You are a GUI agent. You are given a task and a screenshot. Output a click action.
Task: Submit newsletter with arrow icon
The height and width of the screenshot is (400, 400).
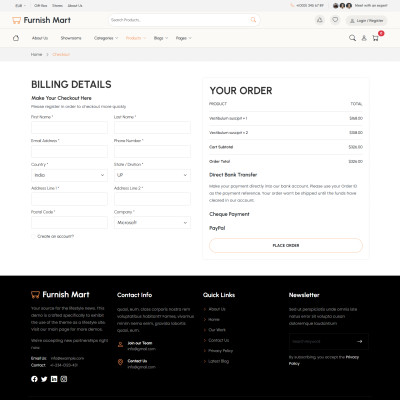359,341
